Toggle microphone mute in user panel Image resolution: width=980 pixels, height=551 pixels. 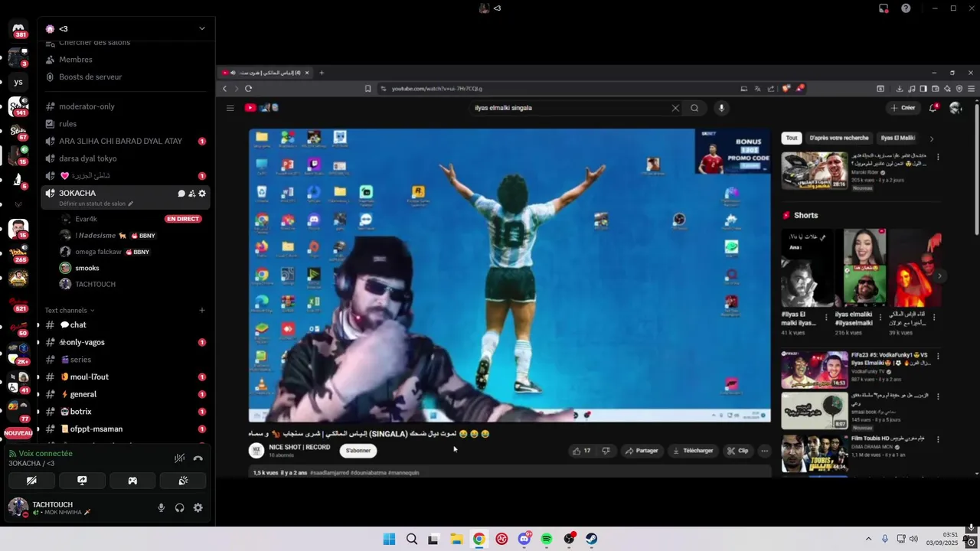coord(161,507)
